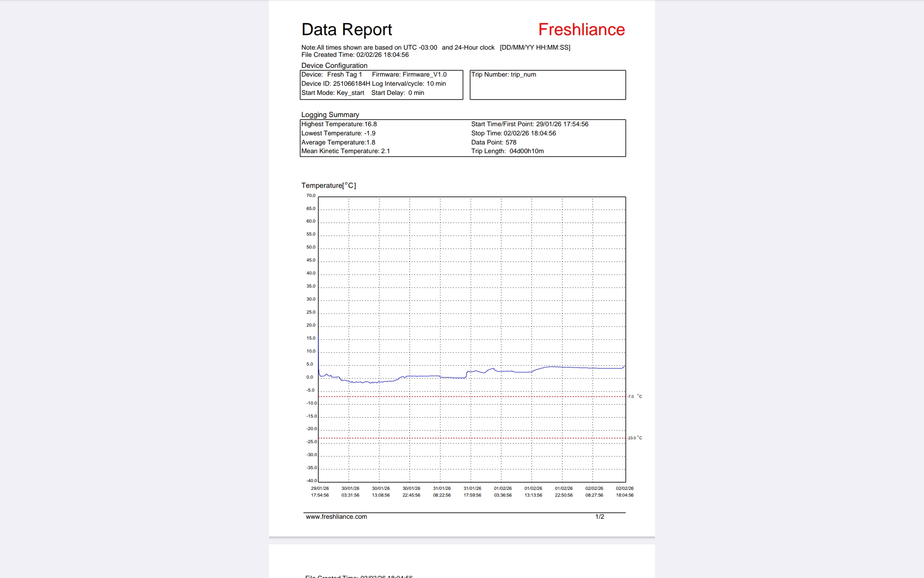Click the Highest Temperature 16.8 entry

(339, 124)
